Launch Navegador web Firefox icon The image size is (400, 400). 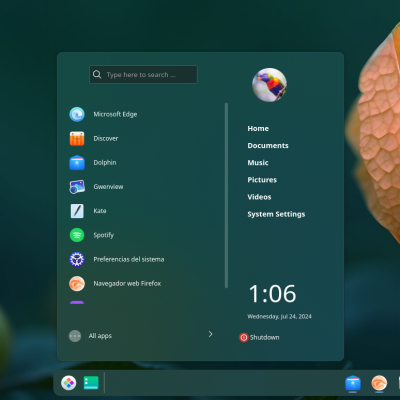tap(77, 284)
